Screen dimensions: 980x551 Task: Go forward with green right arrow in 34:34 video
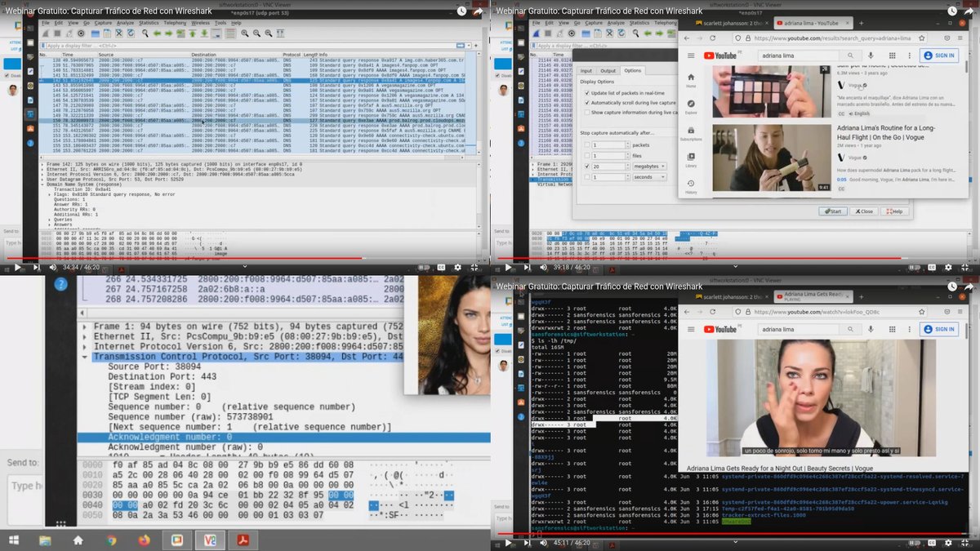(169, 33)
